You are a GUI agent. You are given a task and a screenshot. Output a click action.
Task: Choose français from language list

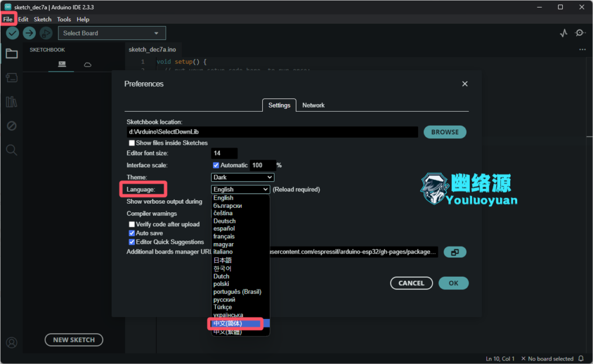coord(240,237)
